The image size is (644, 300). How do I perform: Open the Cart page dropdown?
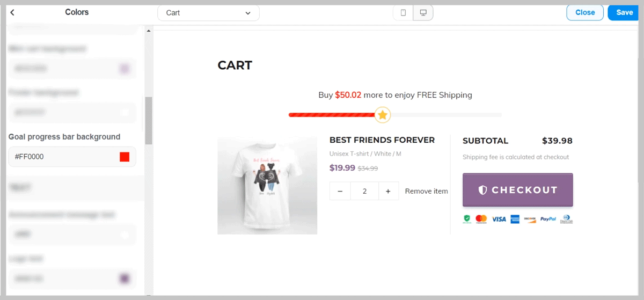208,13
